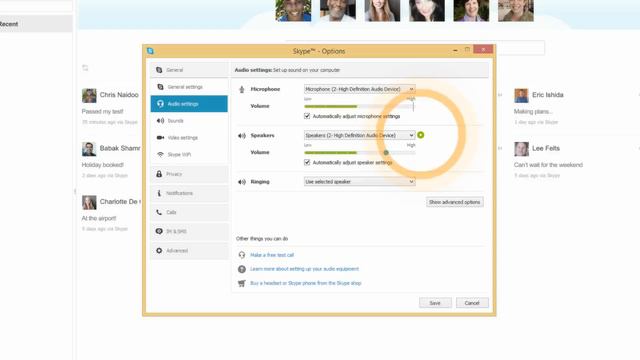
Task: Select the Privacy section with the lock icon
Action: pos(189,174)
